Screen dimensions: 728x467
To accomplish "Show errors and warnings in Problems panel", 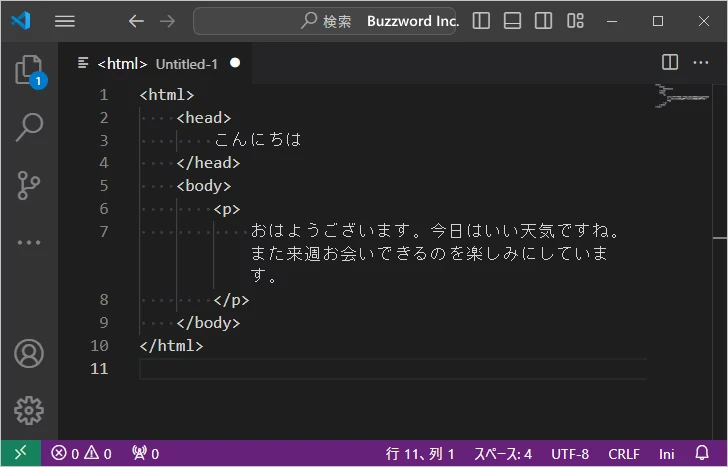I will (81, 453).
